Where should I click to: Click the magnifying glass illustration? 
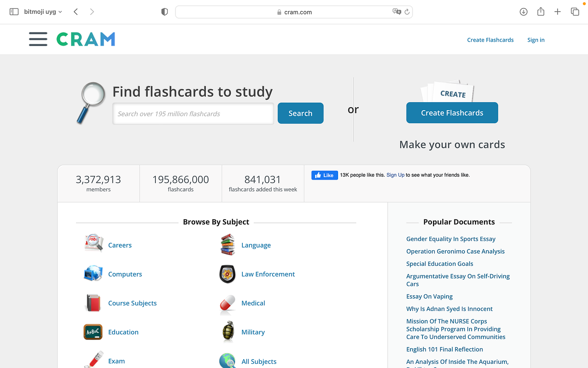91,103
